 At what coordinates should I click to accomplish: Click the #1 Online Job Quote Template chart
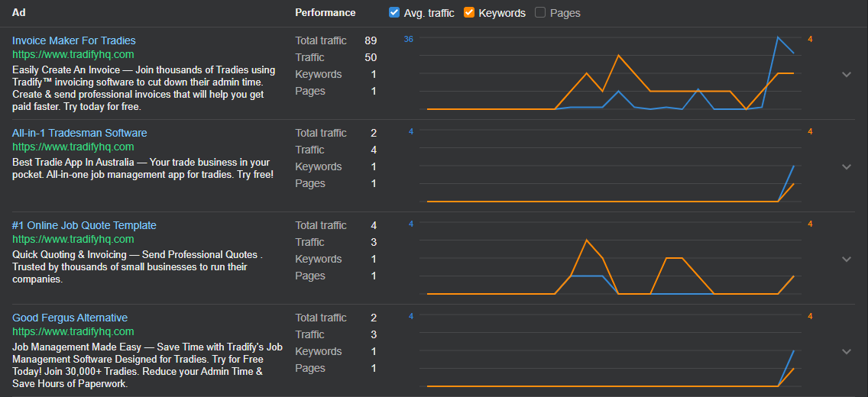point(610,257)
